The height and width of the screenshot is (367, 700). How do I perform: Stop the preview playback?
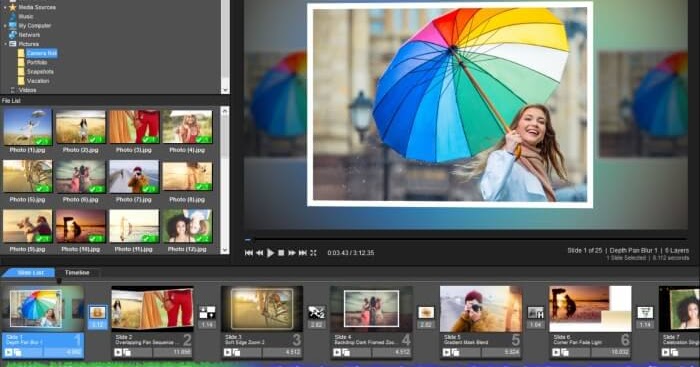coord(281,253)
